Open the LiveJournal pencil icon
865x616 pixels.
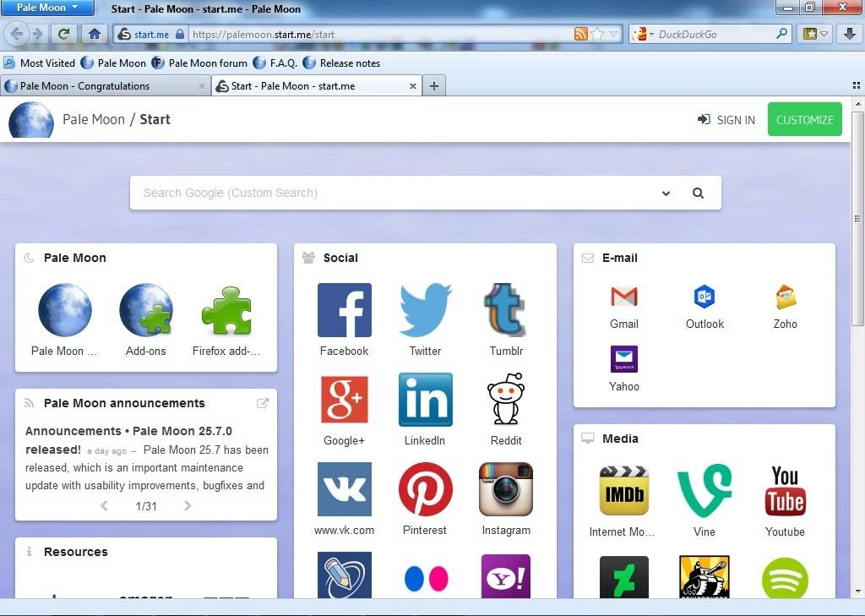tap(345, 575)
